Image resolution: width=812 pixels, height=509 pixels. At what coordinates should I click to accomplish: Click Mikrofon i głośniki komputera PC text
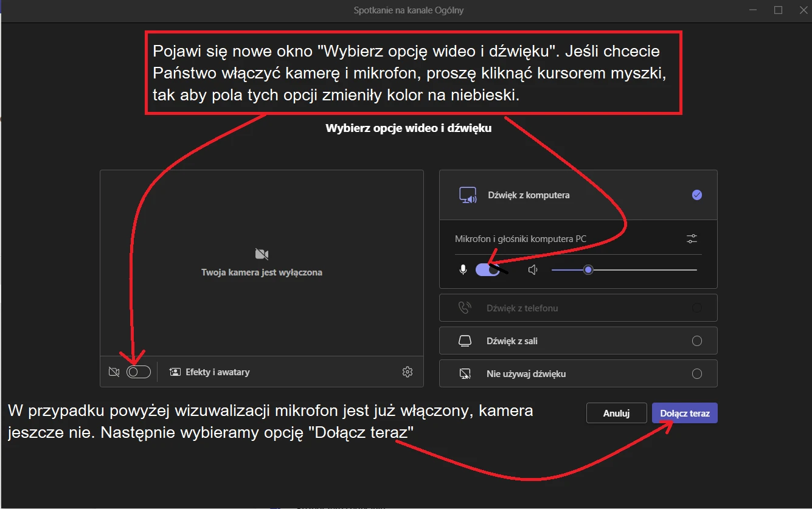pyautogui.click(x=521, y=239)
